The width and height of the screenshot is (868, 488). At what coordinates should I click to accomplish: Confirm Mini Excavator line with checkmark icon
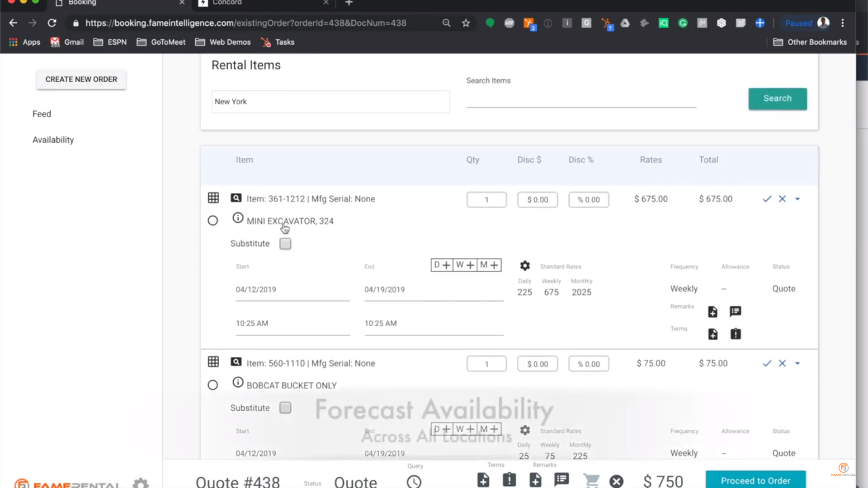[767, 199]
